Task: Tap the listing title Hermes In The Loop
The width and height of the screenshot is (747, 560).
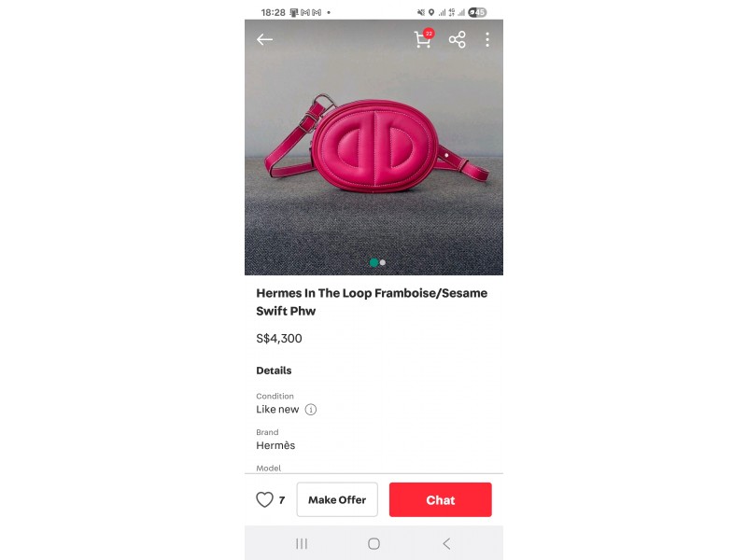Action: (372, 301)
